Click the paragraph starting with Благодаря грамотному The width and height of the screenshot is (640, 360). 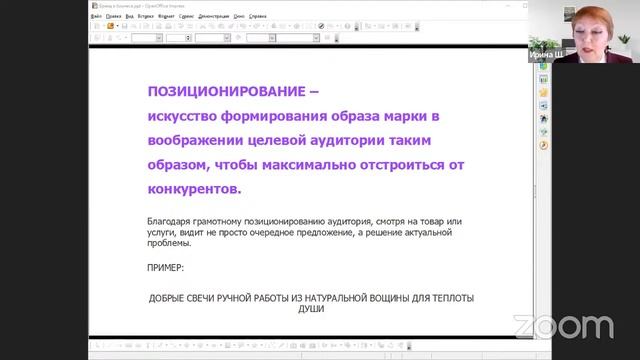[304, 232]
